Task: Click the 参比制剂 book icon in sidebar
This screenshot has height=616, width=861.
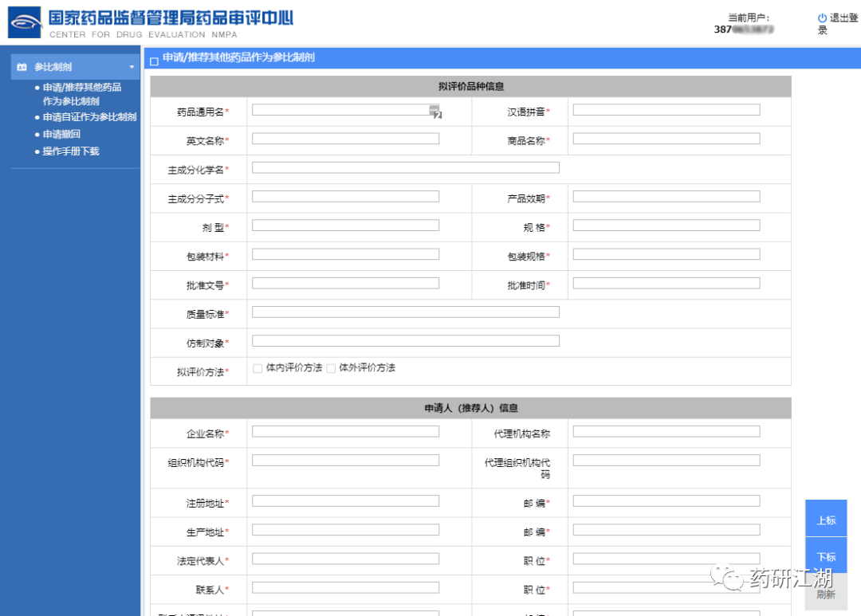Action: pyautogui.click(x=22, y=67)
